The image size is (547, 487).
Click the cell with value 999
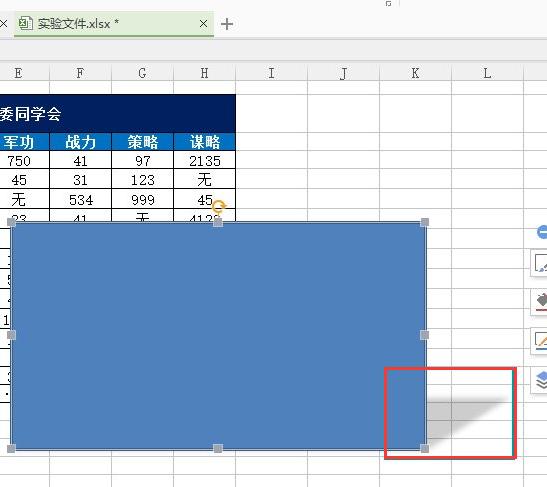143,200
